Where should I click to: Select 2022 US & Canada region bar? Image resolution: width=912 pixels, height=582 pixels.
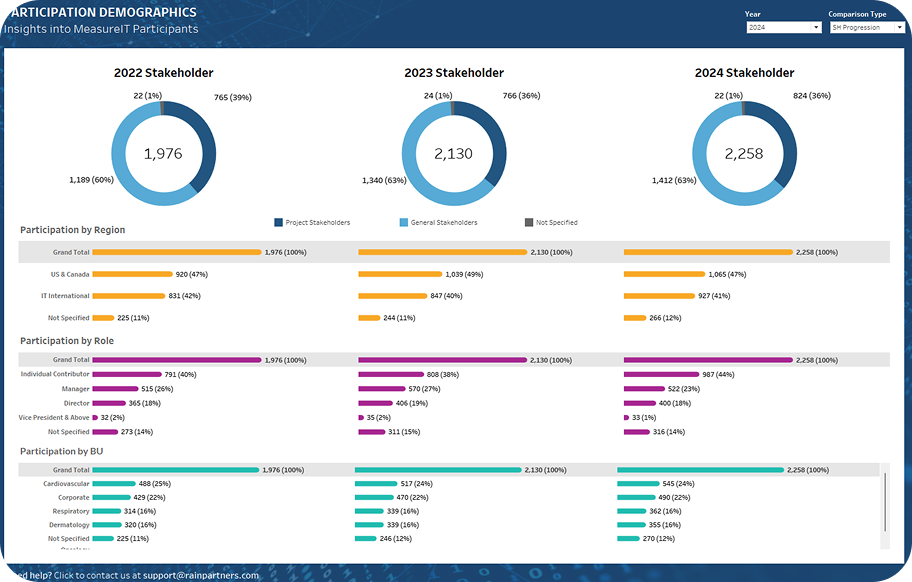132,274
